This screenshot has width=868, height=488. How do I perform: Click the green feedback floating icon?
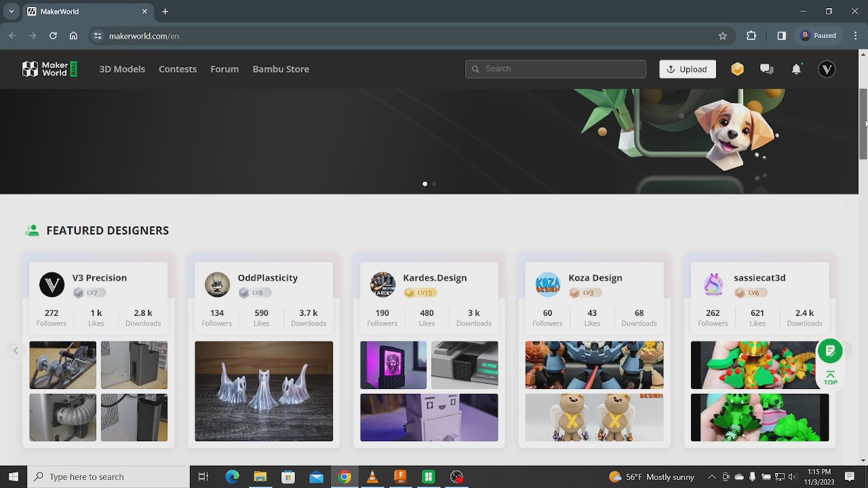click(830, 351)
